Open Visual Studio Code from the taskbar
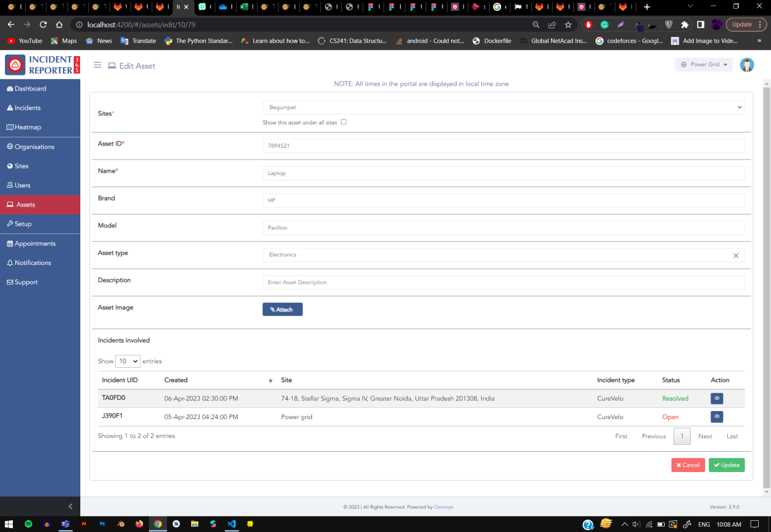The width and height of the screenshot is (771, 532). pos(231,524)
